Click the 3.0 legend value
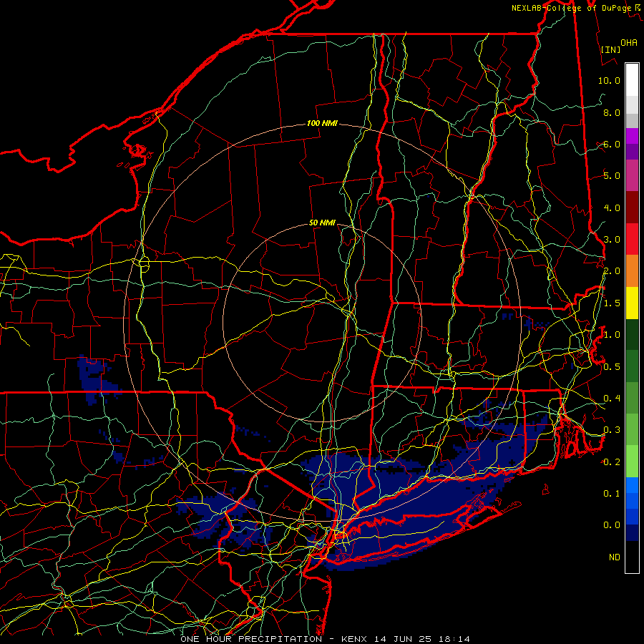 click(x=612, y=240)
